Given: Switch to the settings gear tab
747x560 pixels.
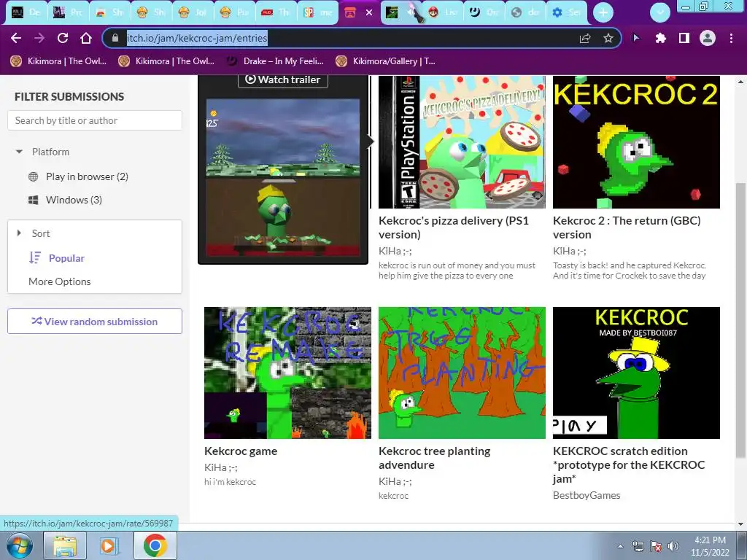Looking at the screenshot, I should pos(566,13).
